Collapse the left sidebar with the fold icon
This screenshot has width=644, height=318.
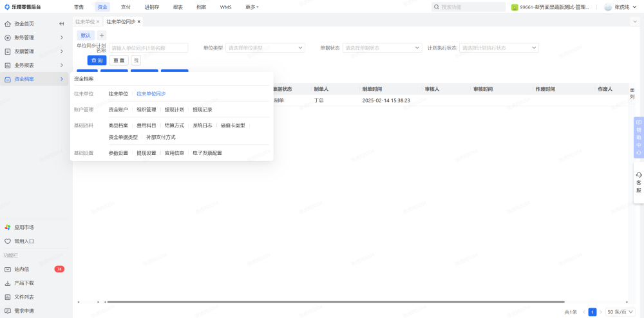pos(62,24)
